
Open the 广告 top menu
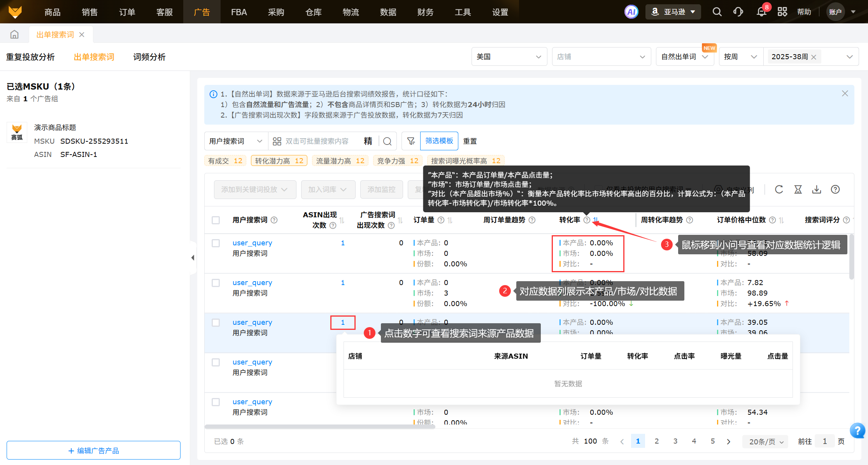click(x=202, y=12)
